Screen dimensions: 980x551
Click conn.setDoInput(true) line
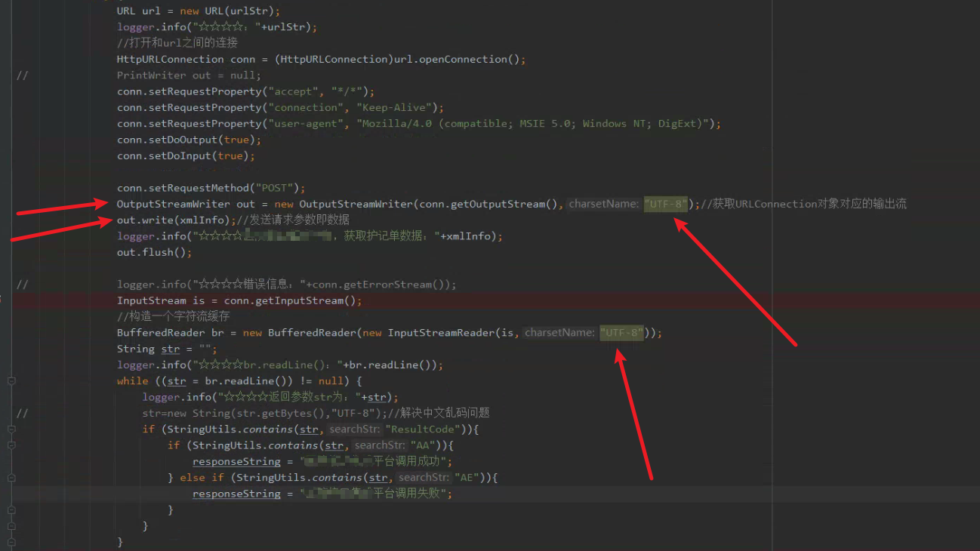coord(186,156)
